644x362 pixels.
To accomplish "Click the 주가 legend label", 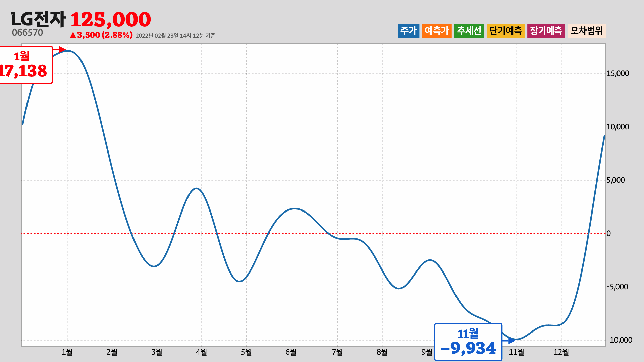I will tap(408, 31).
